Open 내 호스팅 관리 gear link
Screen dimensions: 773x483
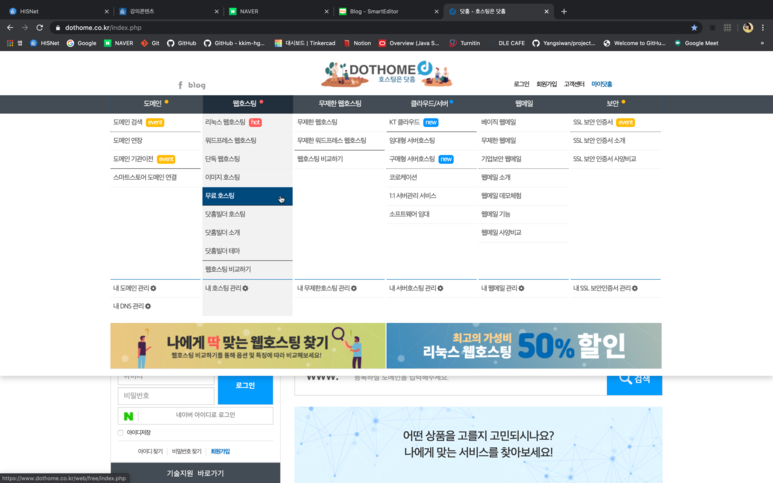click(226, 288)
